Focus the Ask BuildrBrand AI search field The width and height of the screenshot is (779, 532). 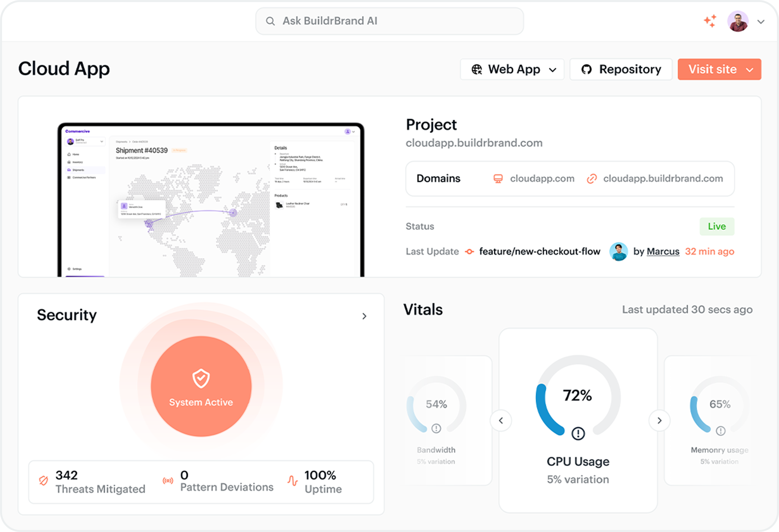pos(389,21)
